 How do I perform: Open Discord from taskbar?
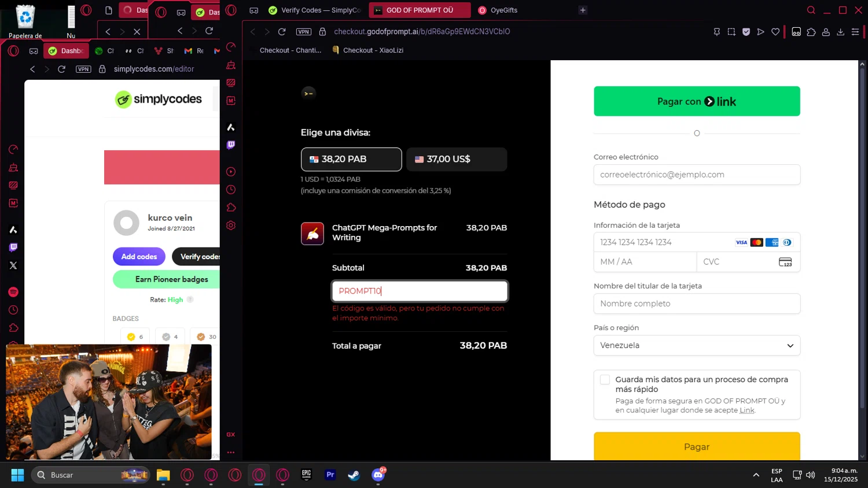click(378, 475)
